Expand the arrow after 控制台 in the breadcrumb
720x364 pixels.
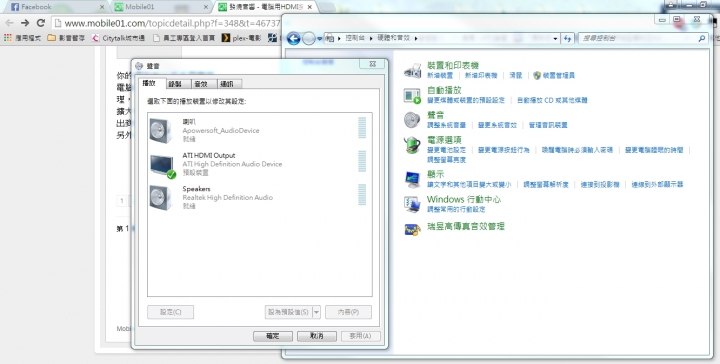tap(371, 39)
